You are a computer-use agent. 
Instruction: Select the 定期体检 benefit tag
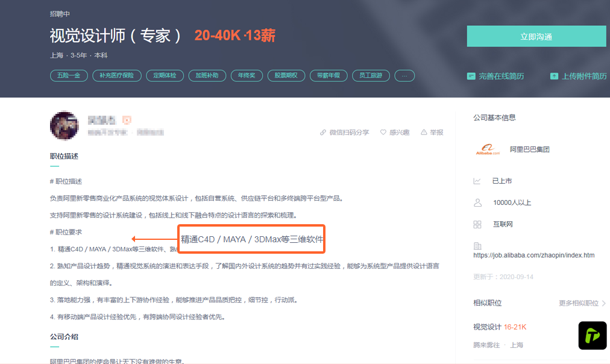[165, 75]
